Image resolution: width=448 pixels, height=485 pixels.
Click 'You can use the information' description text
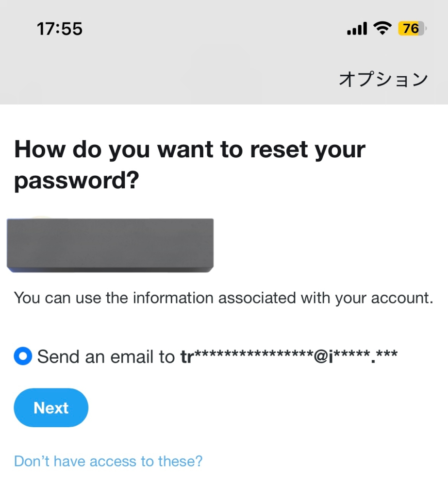click(x=224, y=298)
